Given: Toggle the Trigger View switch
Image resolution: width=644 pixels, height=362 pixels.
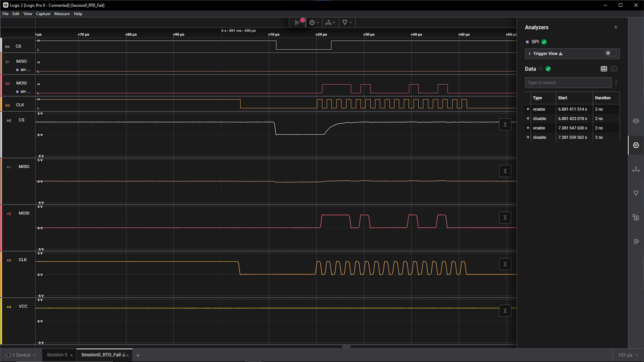Looking at the screenshot, I should pos(610,54).
